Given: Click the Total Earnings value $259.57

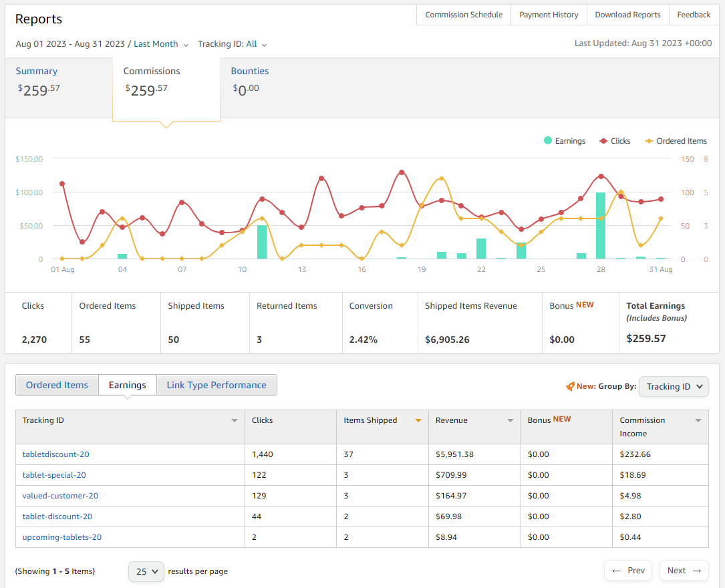Looking at the screenshot, I should tap(646, 339).
